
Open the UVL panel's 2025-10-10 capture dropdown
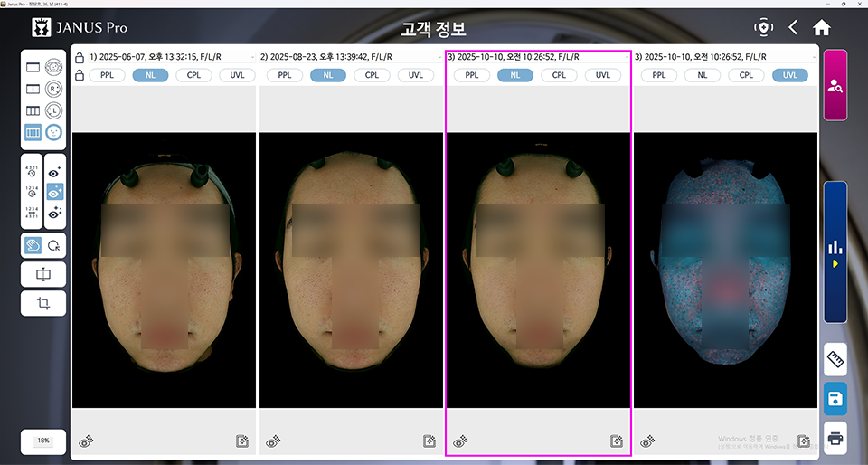(x=725, y=57)
